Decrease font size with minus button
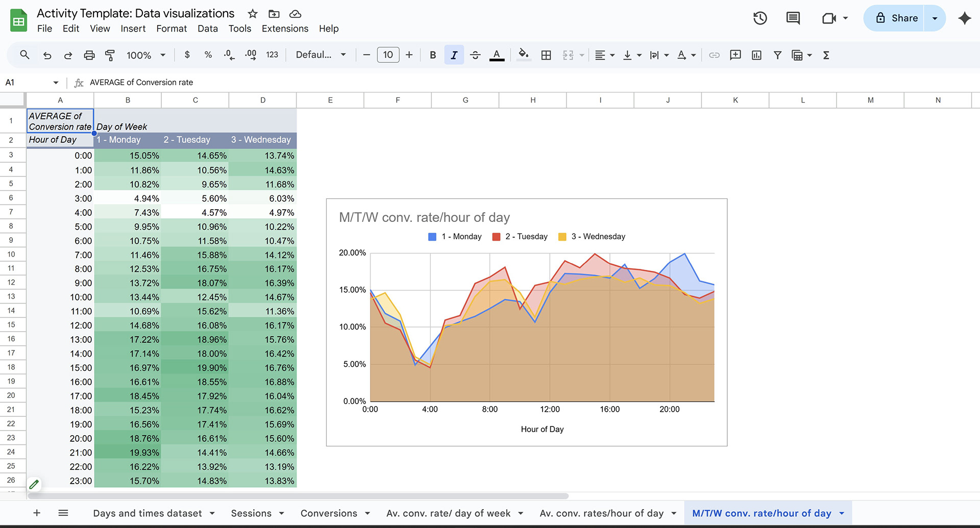This screenshot has height=528, width=980. pos(366,55)
